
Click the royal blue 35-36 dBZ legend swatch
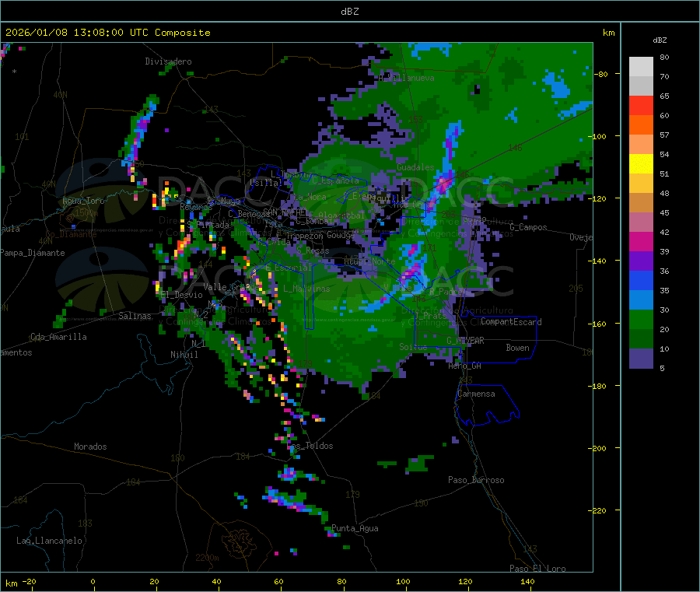tap(641, 280)
